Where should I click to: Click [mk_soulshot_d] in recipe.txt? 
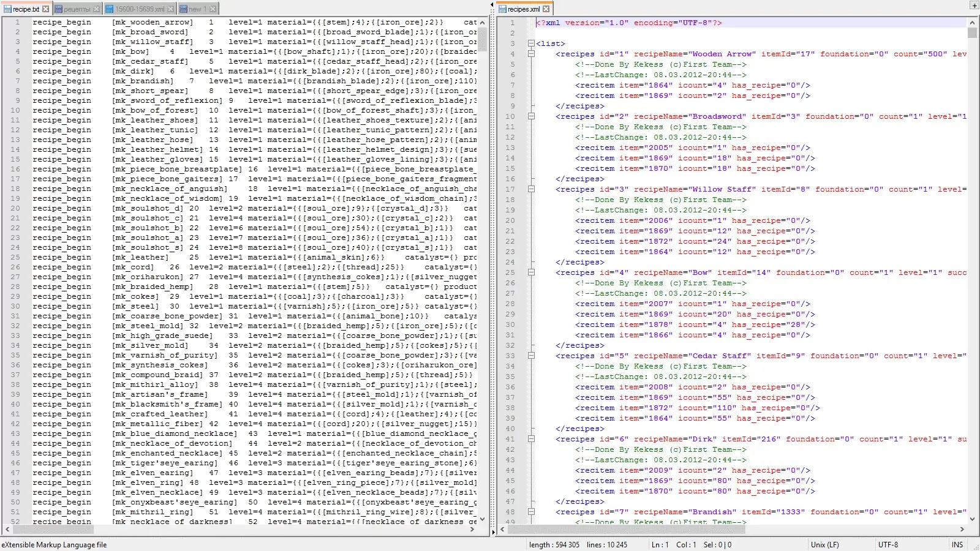[147, 208]
